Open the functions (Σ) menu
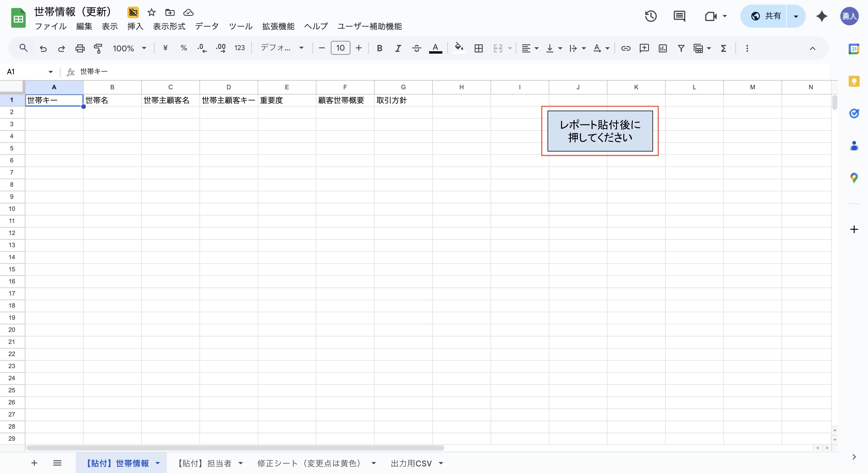868x473 pixels. click(724, 48)
